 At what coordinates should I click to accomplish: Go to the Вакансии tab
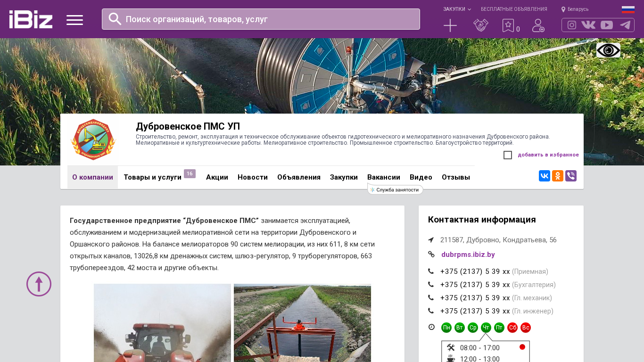(384, 177)
